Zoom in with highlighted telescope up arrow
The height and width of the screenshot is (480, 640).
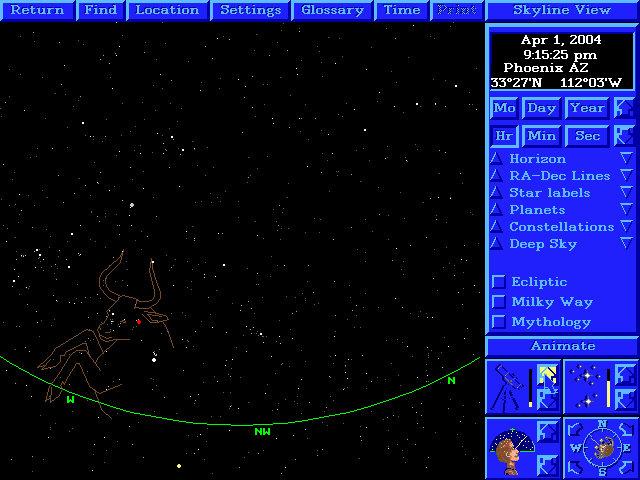point(547,374)
